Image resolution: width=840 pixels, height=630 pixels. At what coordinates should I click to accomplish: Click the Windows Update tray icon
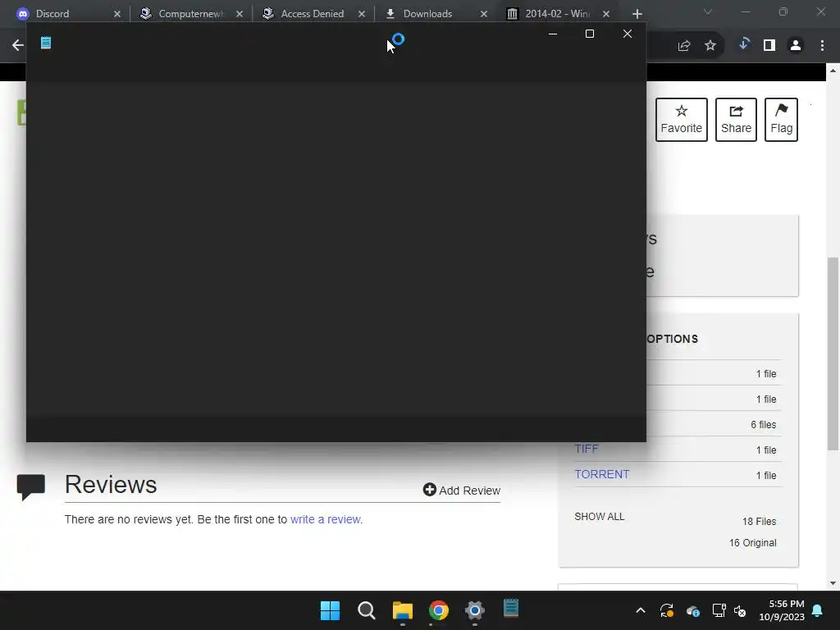[x=666, y=610]
